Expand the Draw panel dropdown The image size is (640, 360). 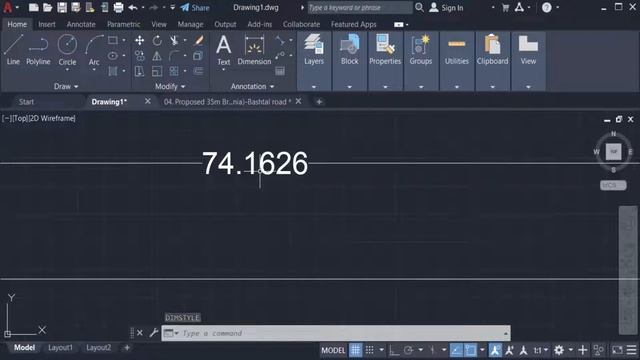coord(66,87)
